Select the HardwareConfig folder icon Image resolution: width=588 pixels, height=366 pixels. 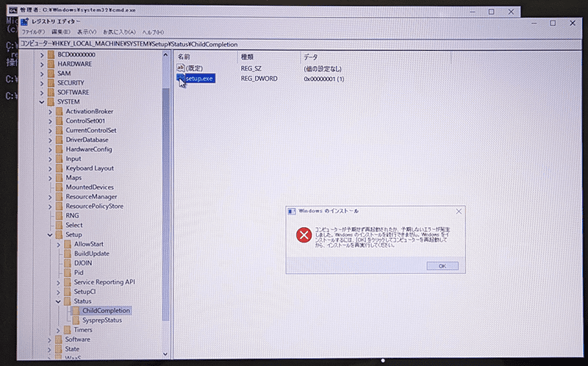pos(60,149)
